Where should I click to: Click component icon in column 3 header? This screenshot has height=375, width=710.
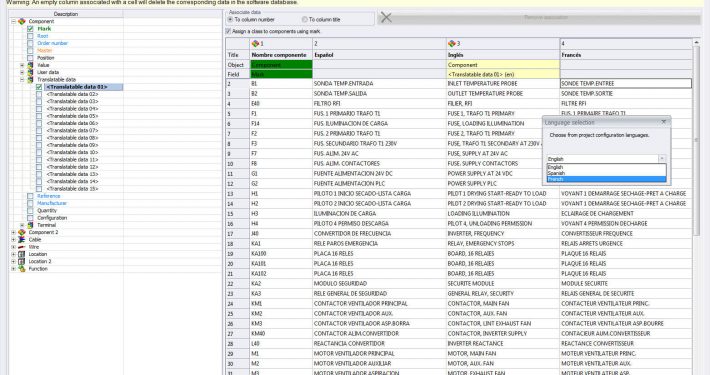click(x=451, y=43)
